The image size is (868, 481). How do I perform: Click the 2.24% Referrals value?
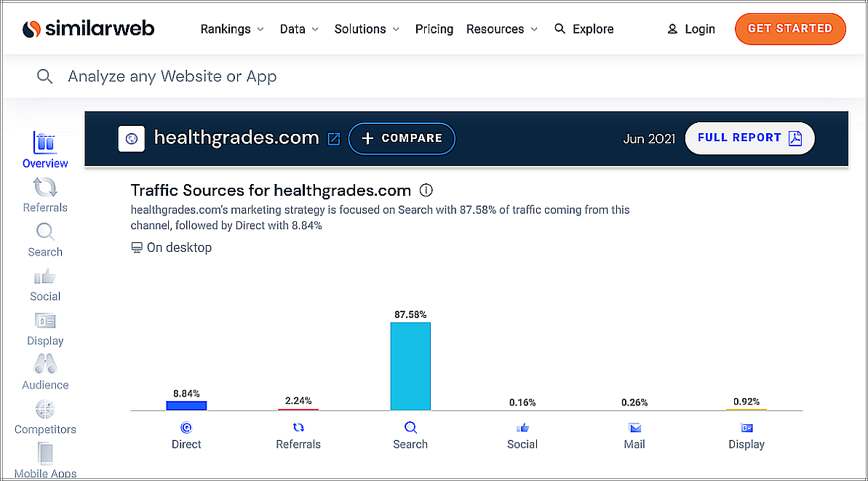(298, 401)
